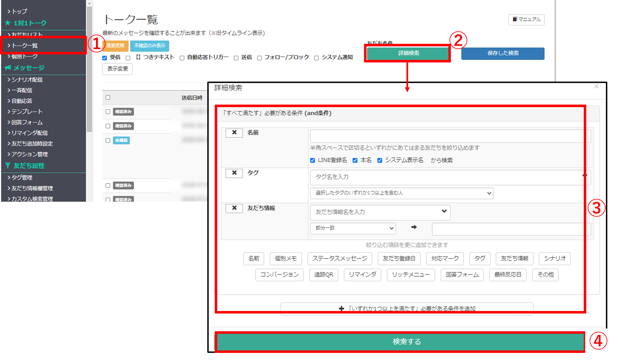Add the 最終反応日 filter item
This screenshot has width=619, height=364.
click(508, 275)
